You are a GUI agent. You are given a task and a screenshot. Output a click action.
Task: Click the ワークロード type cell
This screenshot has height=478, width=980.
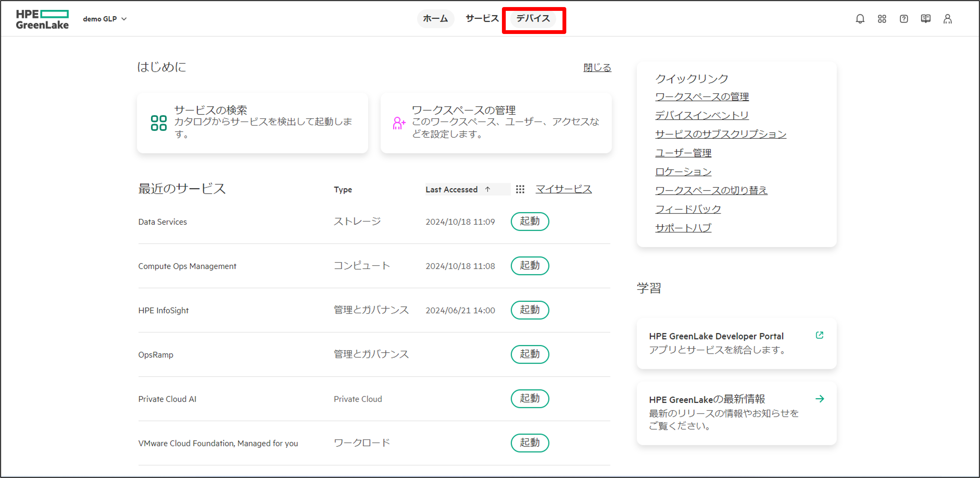(x=361, y=443)
